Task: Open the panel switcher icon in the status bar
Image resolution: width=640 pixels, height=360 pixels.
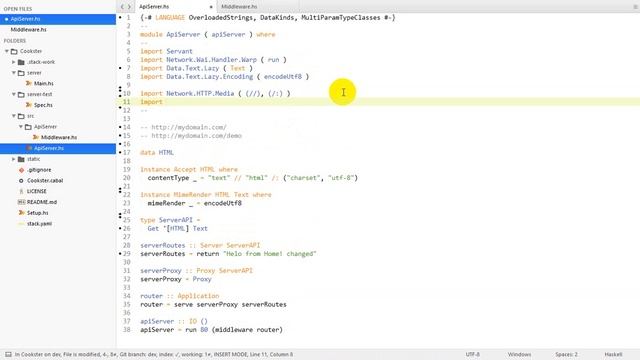Action: point(8,354)
